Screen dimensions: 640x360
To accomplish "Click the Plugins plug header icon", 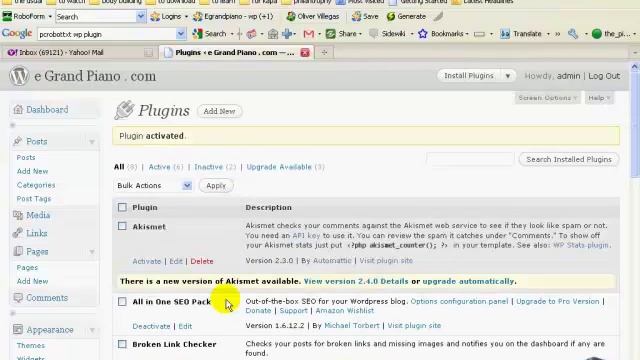I will point(124,110).
